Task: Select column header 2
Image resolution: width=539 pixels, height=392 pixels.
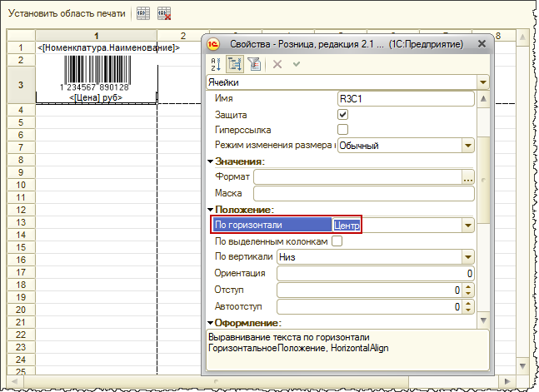Action: click(183, 36)
